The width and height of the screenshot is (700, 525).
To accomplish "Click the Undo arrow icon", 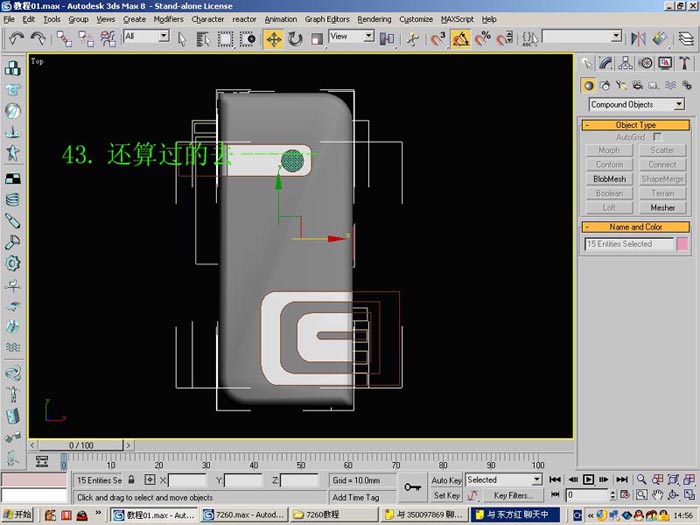I will tap(17, 39).
